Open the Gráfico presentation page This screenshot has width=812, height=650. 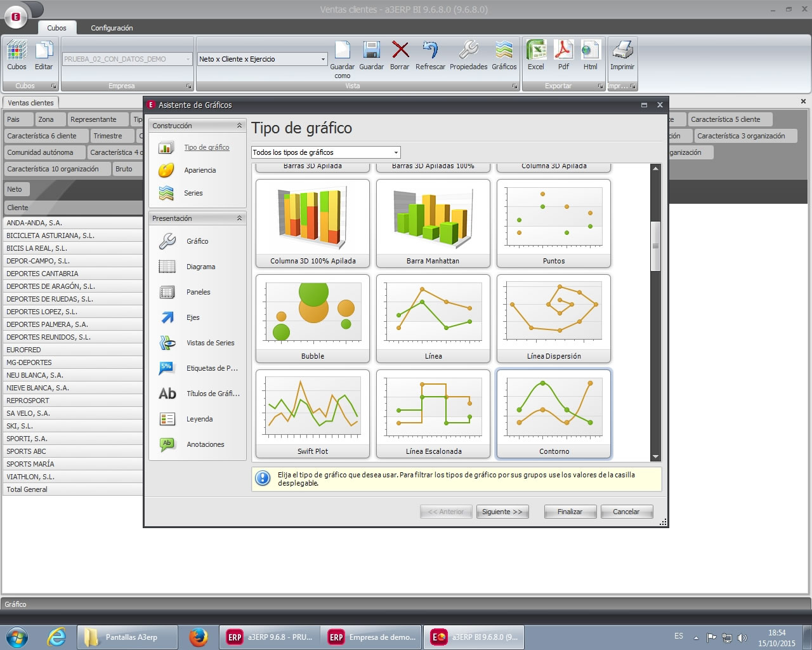point(197,241)
